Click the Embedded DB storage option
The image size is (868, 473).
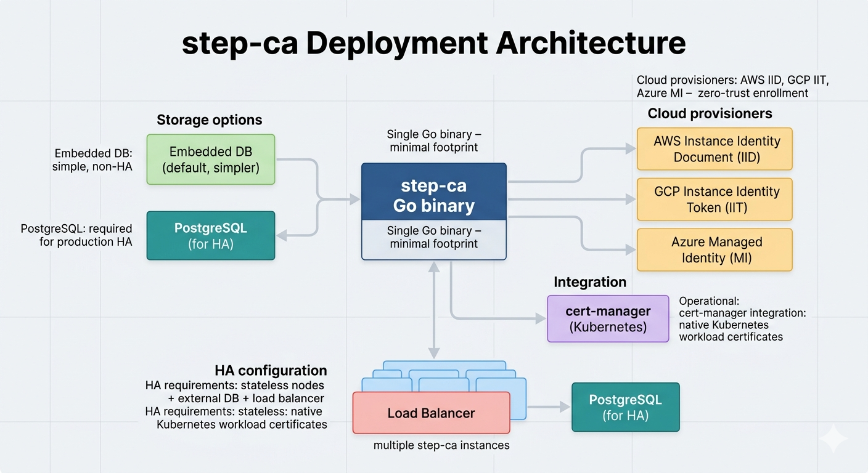point(210,159)
